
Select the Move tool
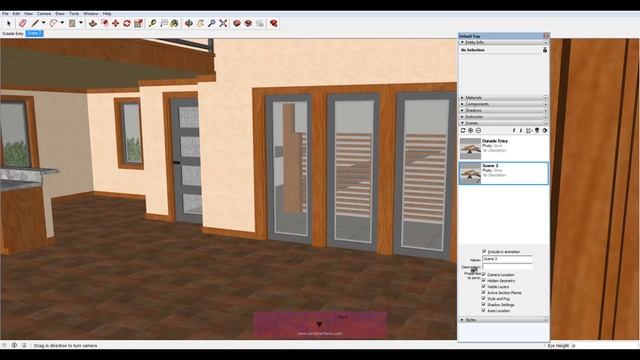point(116,23)
